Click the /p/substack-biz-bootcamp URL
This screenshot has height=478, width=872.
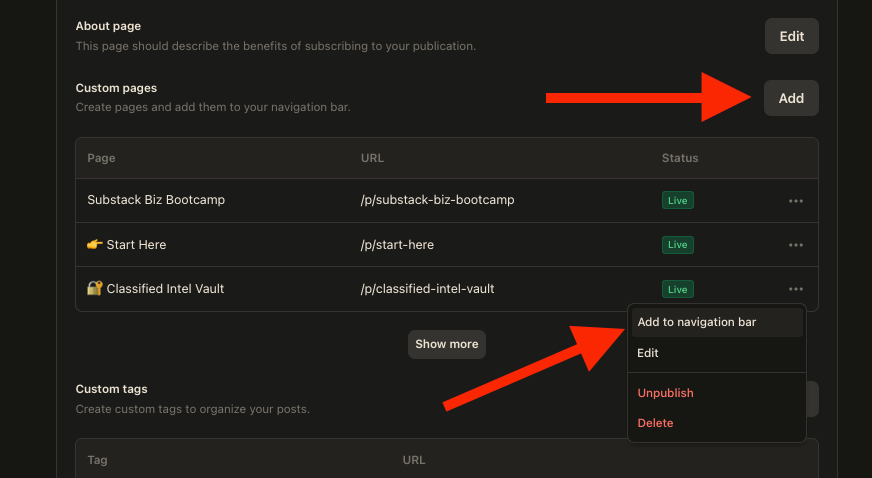pyautogui.click(x=437, y=200)
